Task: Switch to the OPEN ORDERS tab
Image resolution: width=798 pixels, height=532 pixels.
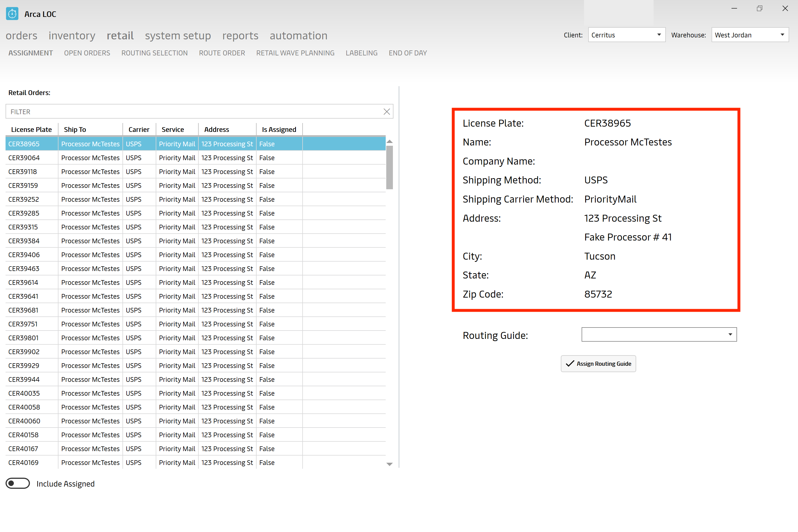Action: tap(87, 53)
